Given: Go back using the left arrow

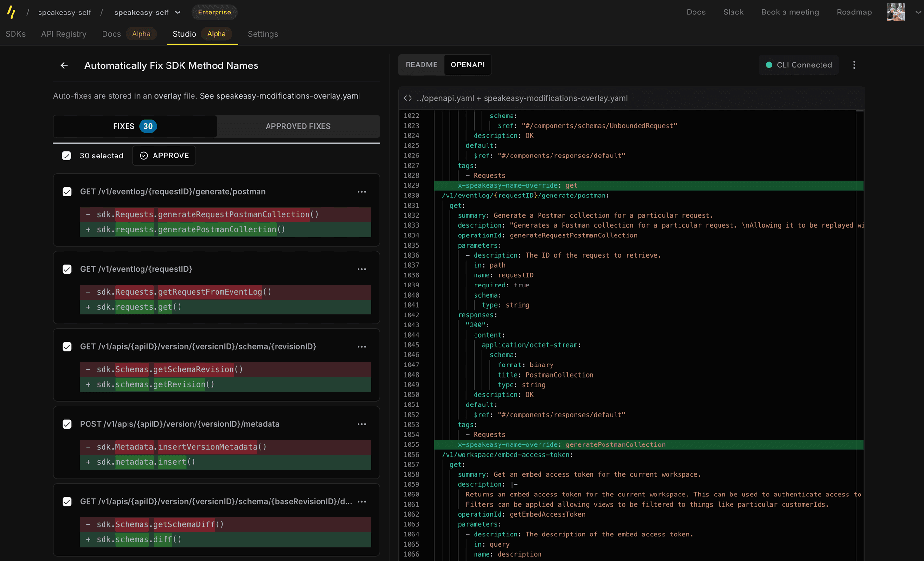Looking at the screenshot, I should [64, 65].
